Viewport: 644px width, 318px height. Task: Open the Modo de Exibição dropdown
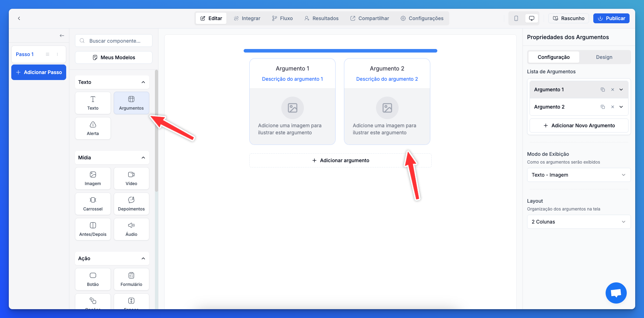pos(579,175)
